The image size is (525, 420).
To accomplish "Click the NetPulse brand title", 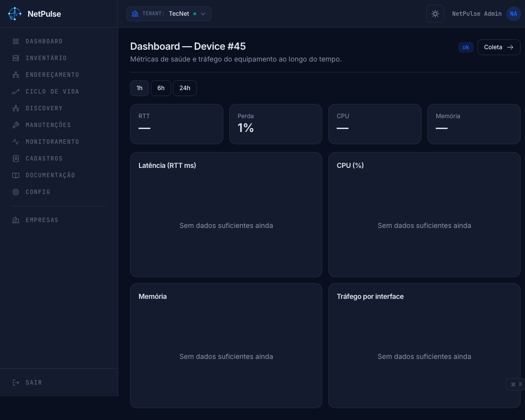I will pyautogui.click(x=44, y=14).
